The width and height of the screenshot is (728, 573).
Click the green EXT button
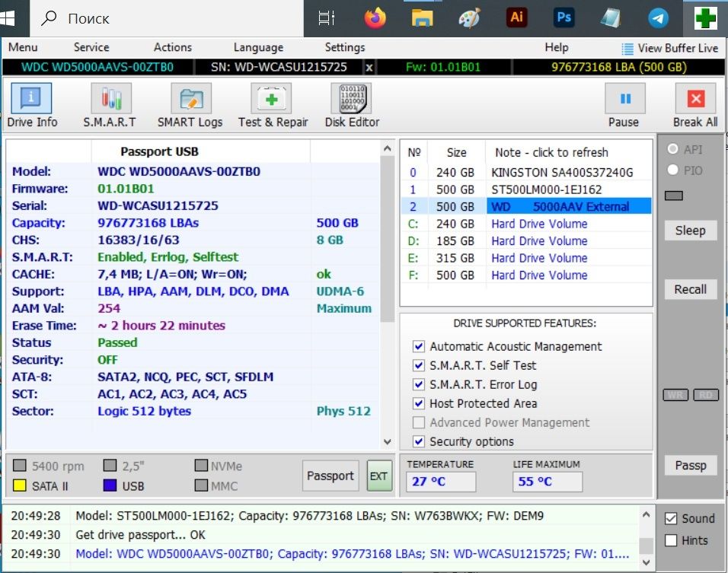point(379,476)
